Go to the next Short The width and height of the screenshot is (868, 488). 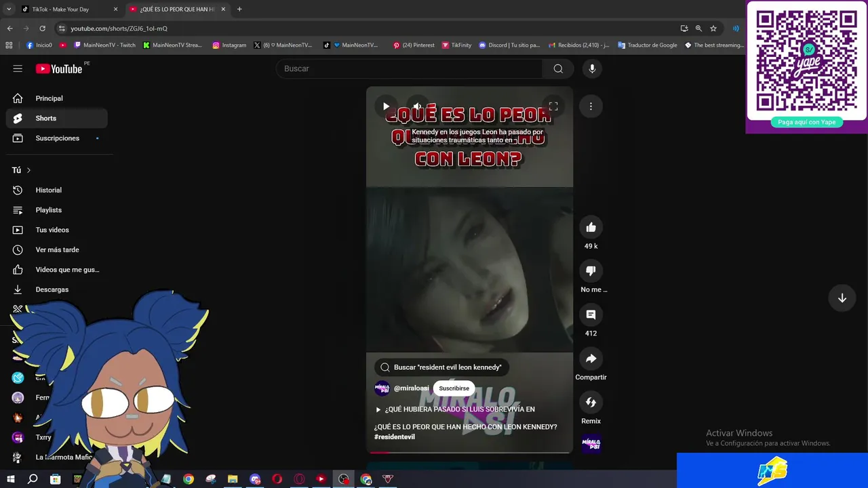pyautogui.click(x=842, y=298)
